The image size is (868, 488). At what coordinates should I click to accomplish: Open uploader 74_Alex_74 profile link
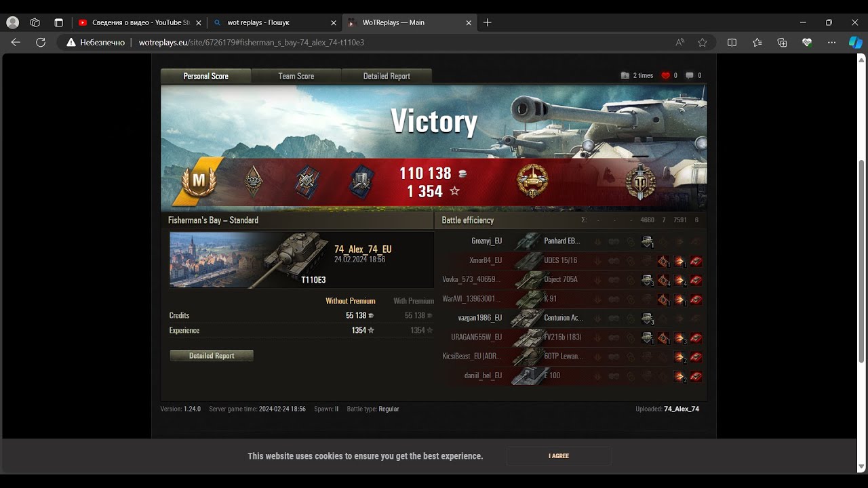(x=682, y=409)
